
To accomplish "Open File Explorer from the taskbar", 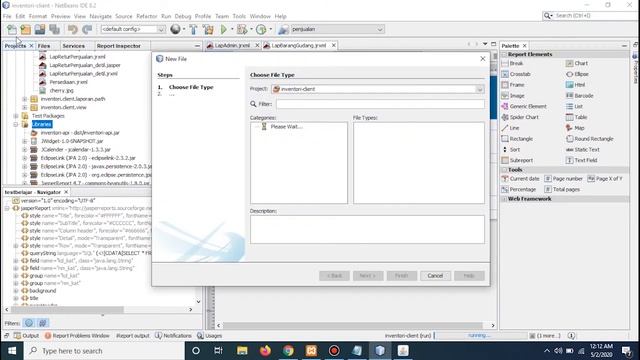I will coord(242,351).
